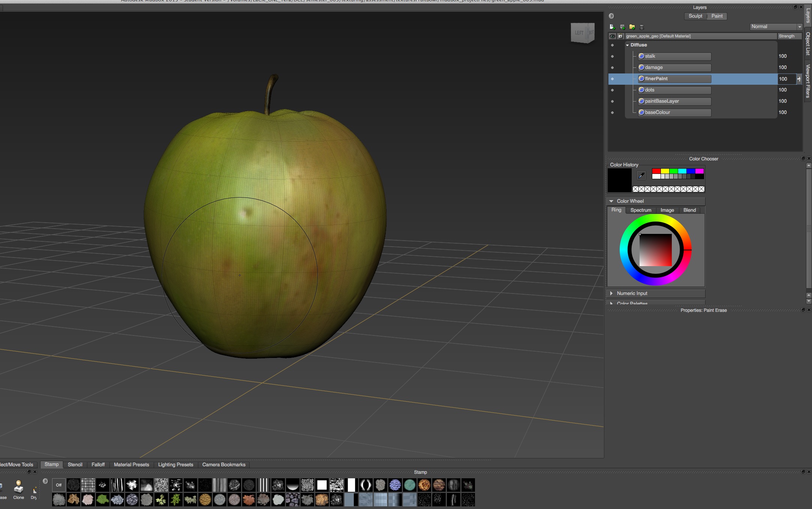Toggle visibility dot for stalk layer
This screenshot has width=812, height=509.
(612, 56)
